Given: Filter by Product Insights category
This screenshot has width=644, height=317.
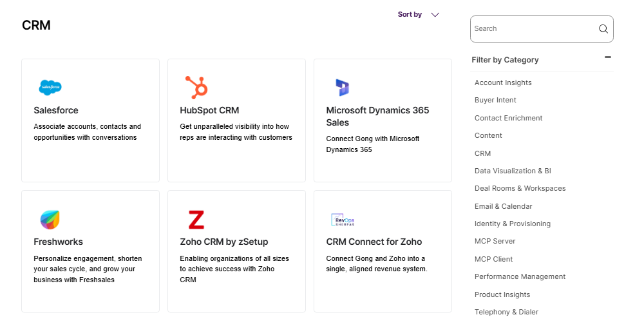Looking at the screenshot, I should point(502,294).
